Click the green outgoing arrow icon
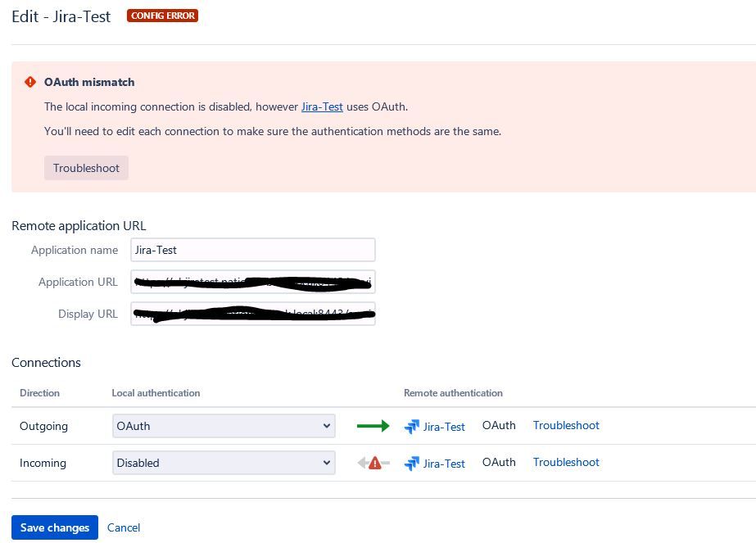Screen dimensions: 756x543 (373, 426)
